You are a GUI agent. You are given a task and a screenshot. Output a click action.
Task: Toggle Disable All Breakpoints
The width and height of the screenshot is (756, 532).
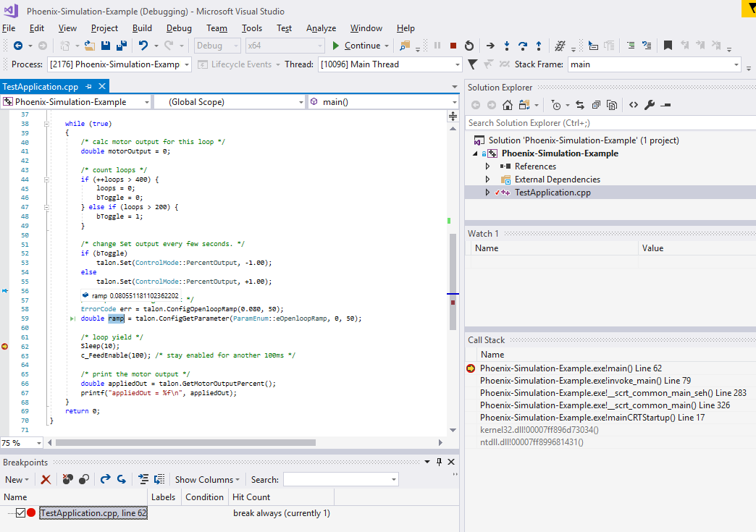pos(84,479)
